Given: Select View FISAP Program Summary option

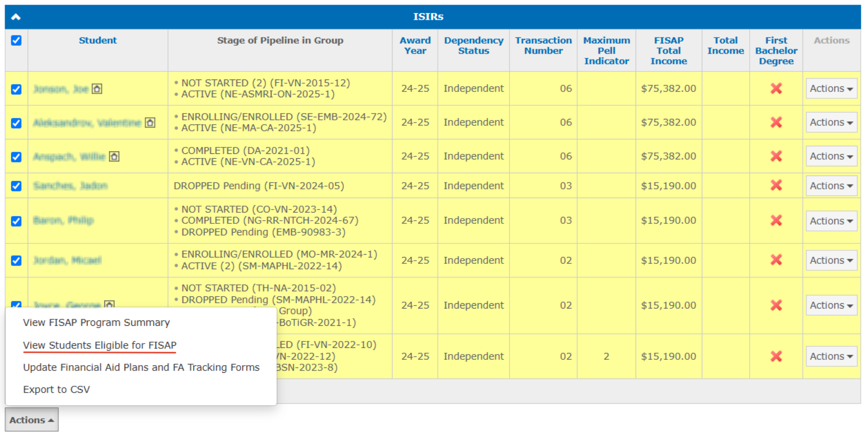Looking at the screenshot, I should [x=96, y=323].
